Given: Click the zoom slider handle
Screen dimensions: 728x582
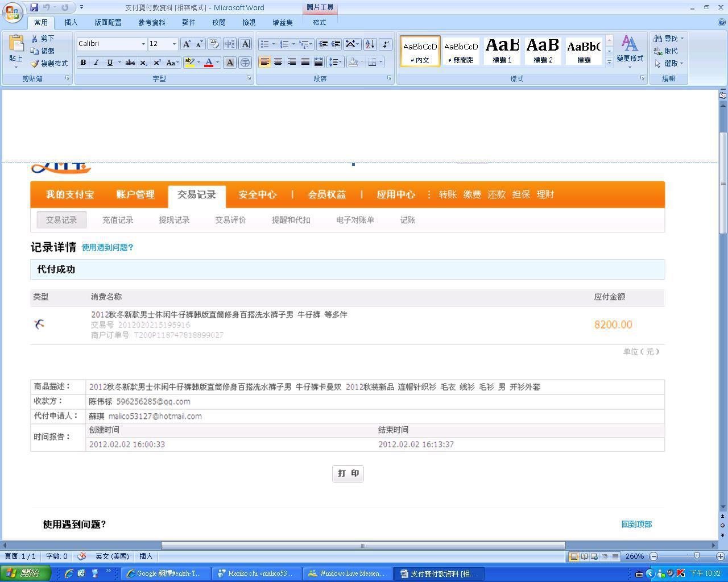Looking at the screenshot, I should (696, 556).
